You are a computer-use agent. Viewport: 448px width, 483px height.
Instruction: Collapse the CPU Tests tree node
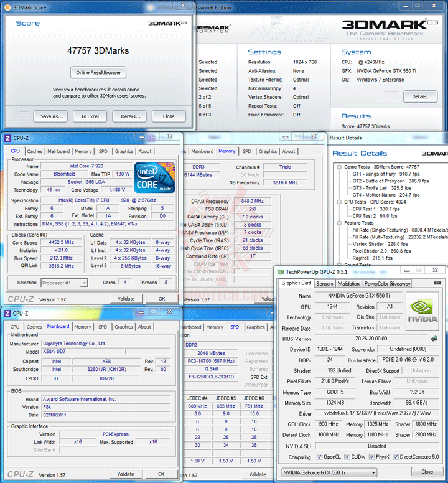point(339,202)
